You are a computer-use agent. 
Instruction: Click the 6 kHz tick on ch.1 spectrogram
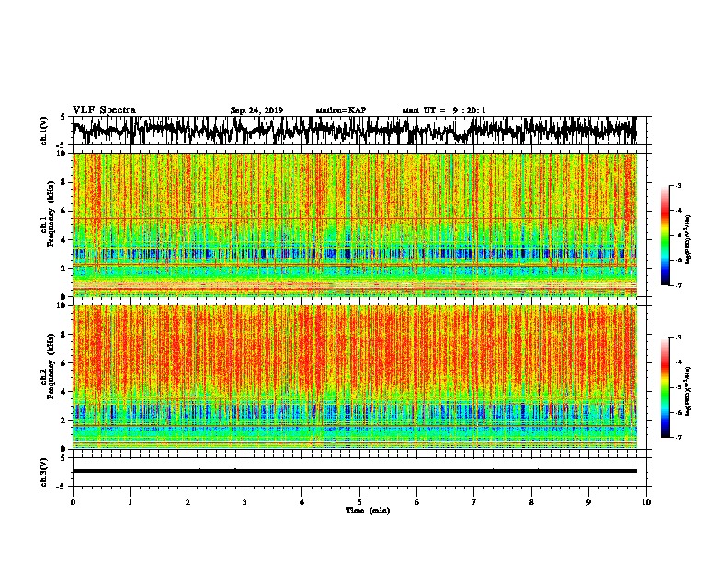pos(64,211)
